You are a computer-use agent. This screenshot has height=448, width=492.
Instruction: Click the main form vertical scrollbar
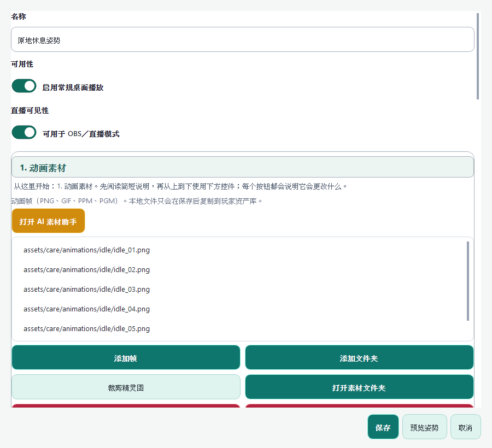coord(478,56)
